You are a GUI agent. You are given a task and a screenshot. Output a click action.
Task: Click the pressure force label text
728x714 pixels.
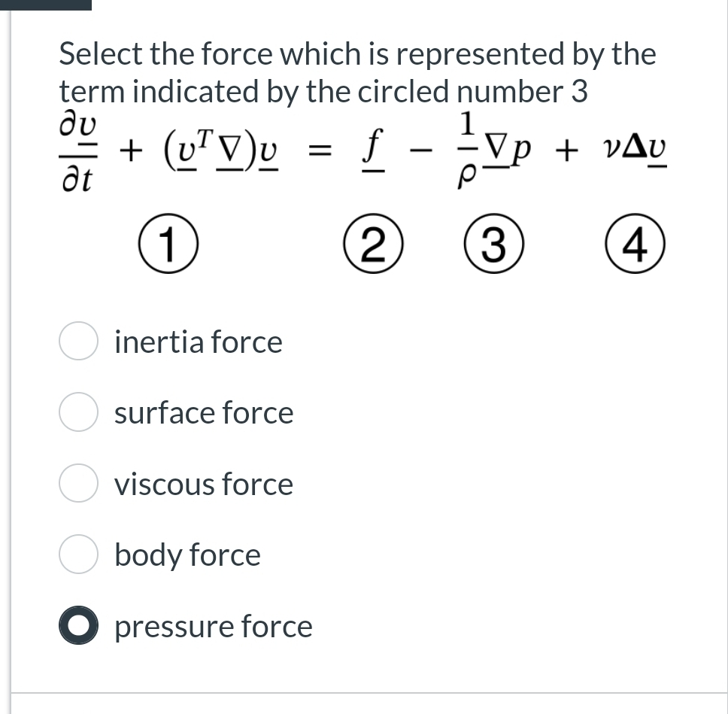(x=213, y=625)
